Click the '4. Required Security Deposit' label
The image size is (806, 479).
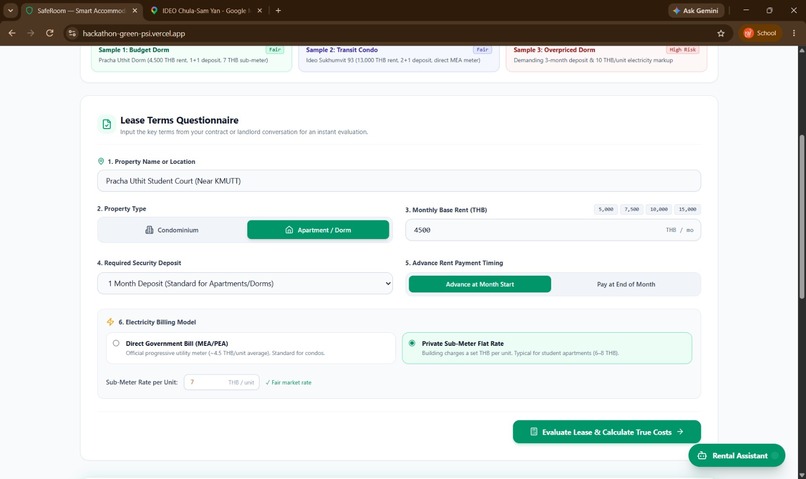click(x=139, y=263)
